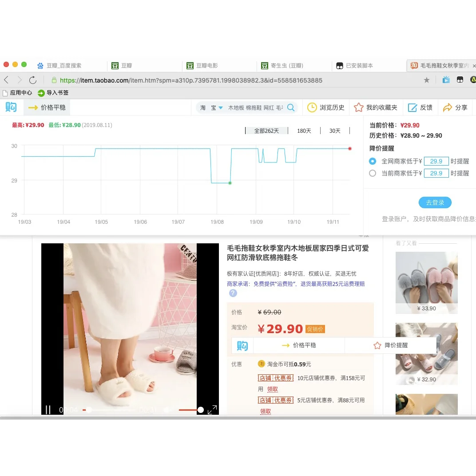Open 我的收藏夹 favorites via the star icon
The width and height of the screenshot is (476, 476).
(x=359, y=107)
